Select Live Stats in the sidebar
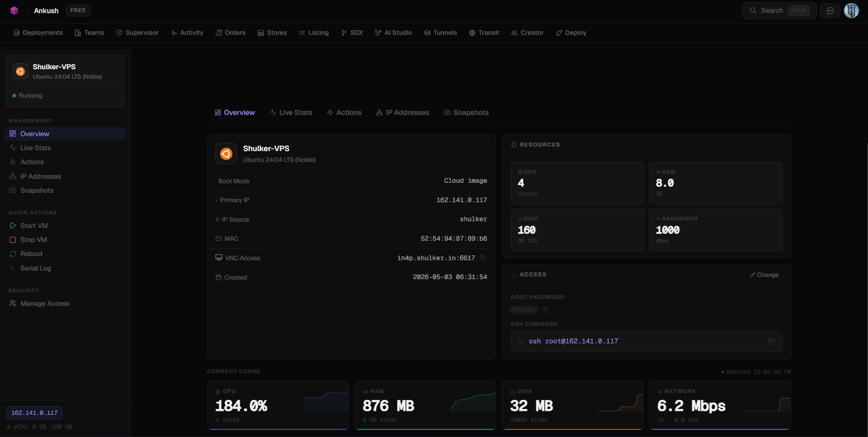The width and height of the screenshot is (868, 437). point(65,148)
